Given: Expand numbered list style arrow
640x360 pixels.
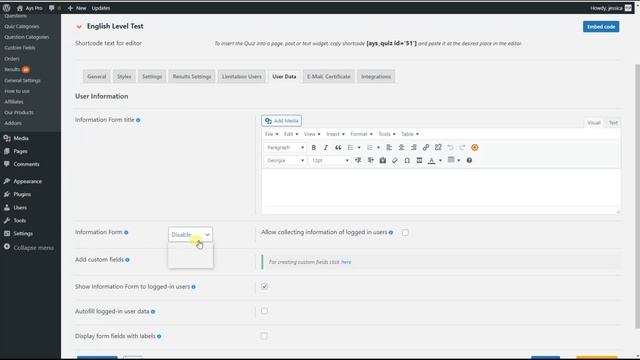Looking at the screenshot, I should 378,148.
